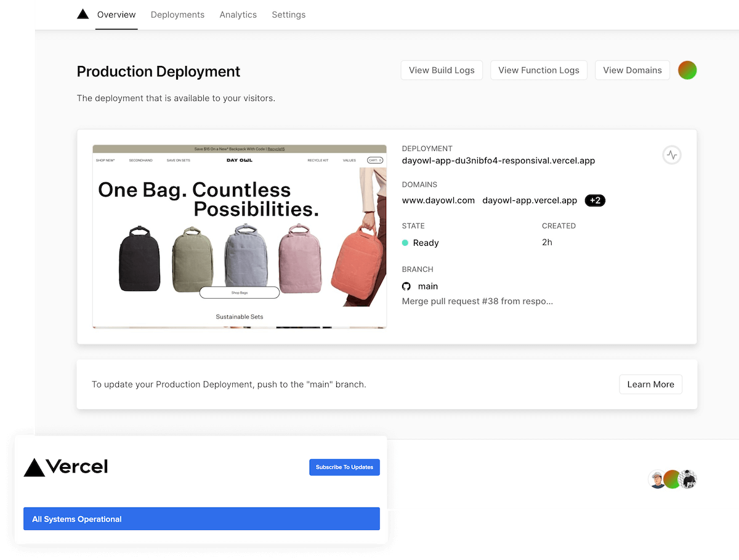Viewport: 739px width, 560px height.
Task: Go to the Analytics tab
Action: (x=238, y=15)
